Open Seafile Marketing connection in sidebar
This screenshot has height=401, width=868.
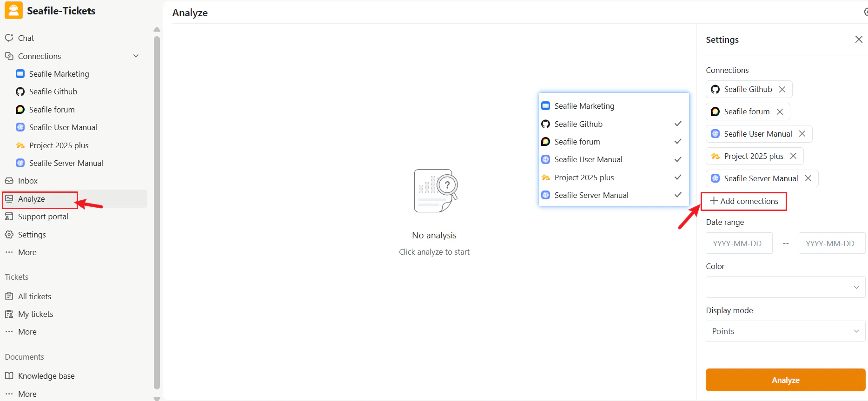pyautogui.click(x=59, y=74)
